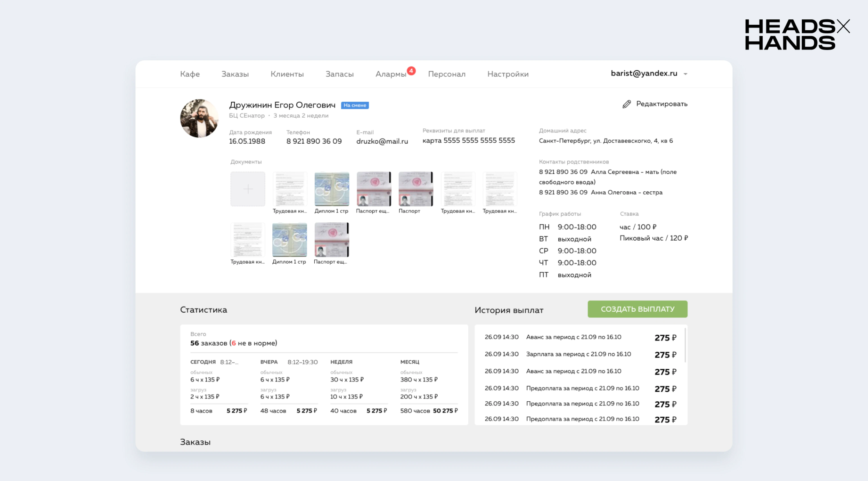Open the Заказы navigation tab
868x481 pixels.
click(235, 74)
